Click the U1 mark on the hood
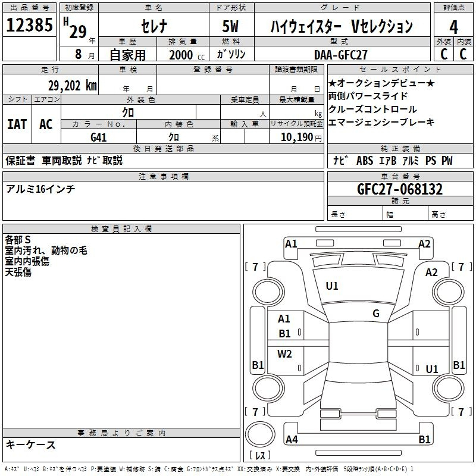 coord(331,286)
